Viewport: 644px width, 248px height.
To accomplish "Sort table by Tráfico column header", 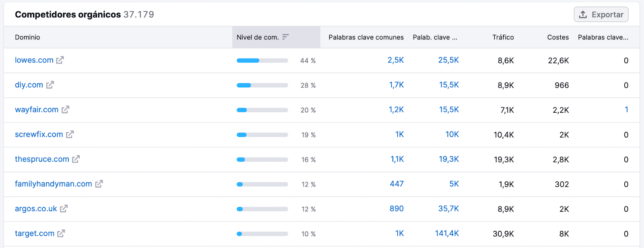I will click(503, 37).
